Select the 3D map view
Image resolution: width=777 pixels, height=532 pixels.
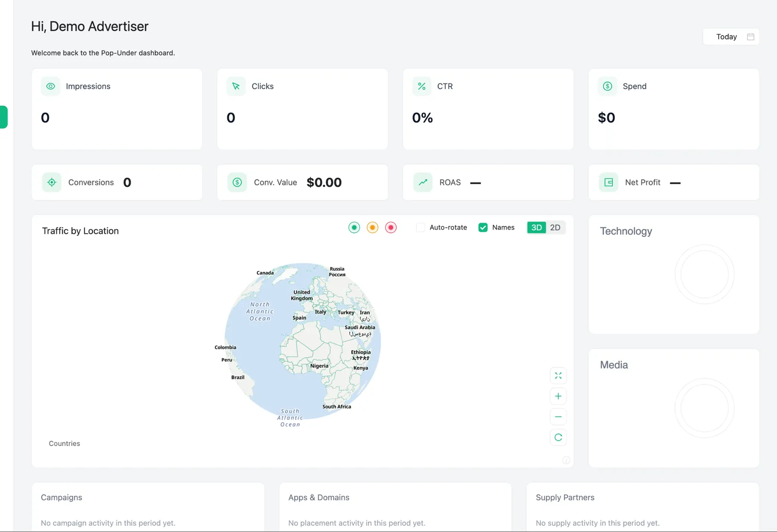537,228
